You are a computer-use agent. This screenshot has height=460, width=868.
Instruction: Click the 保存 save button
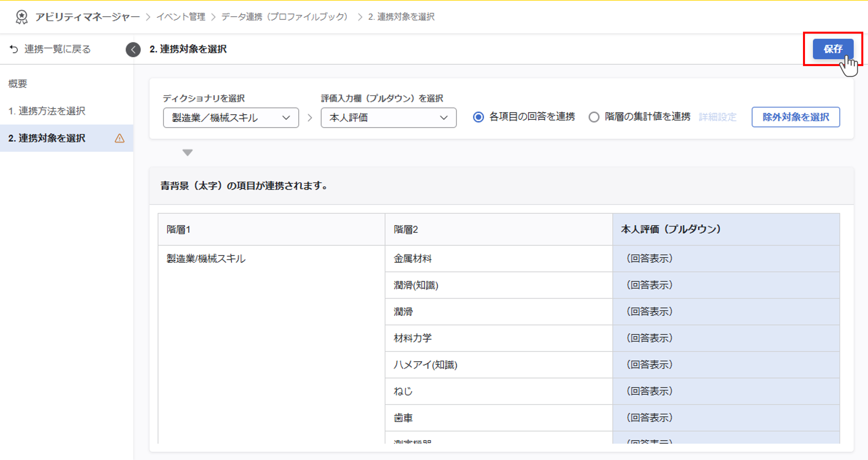(x=833, y=49)
